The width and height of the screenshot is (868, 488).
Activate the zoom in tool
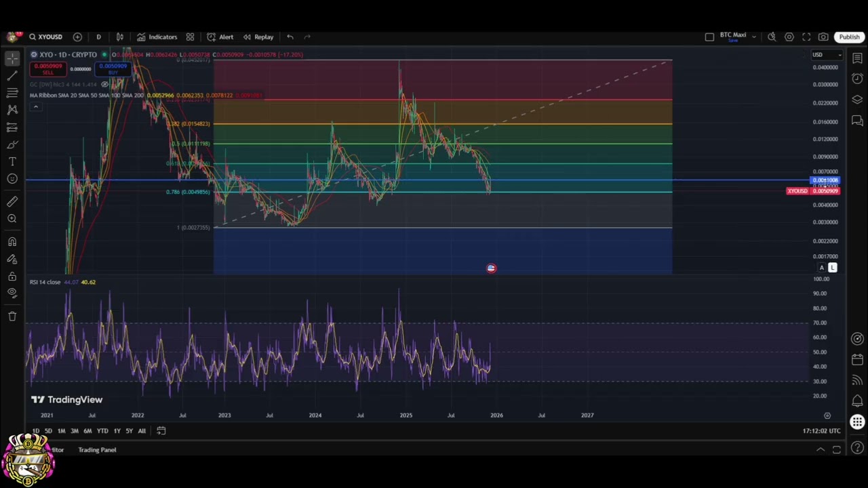pos(12,218)
